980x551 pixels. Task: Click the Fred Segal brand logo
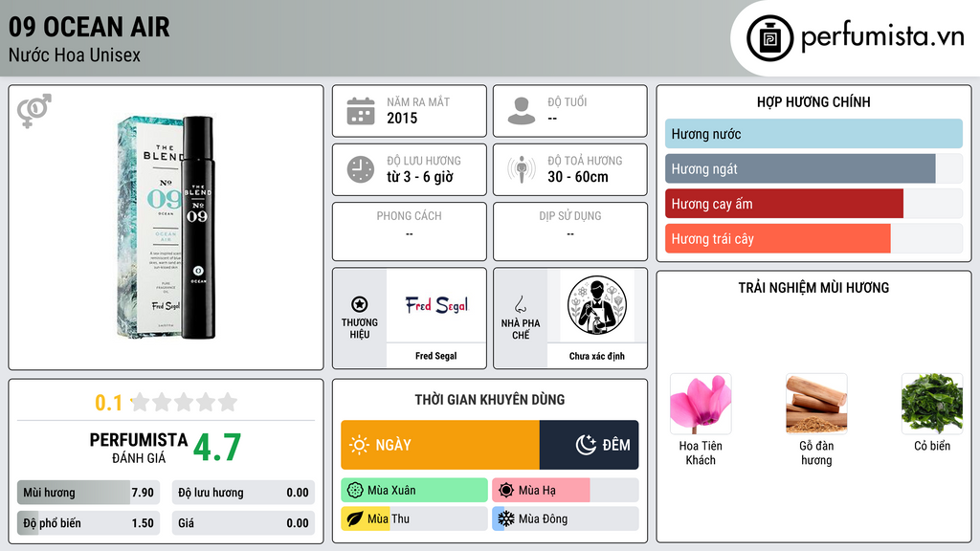(436, 305)
